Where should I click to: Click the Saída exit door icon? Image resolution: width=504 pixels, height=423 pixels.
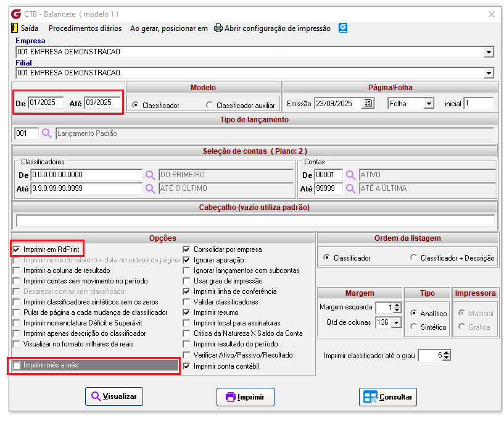(14, 28)
